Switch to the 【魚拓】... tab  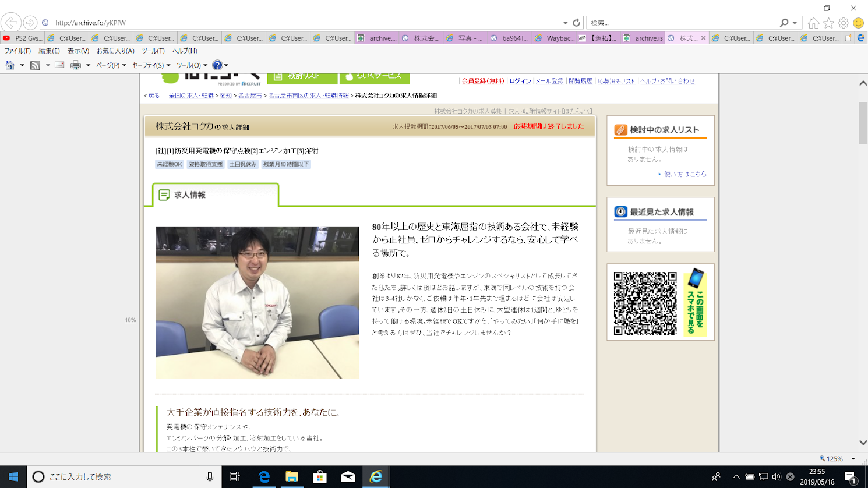[598, 38]
